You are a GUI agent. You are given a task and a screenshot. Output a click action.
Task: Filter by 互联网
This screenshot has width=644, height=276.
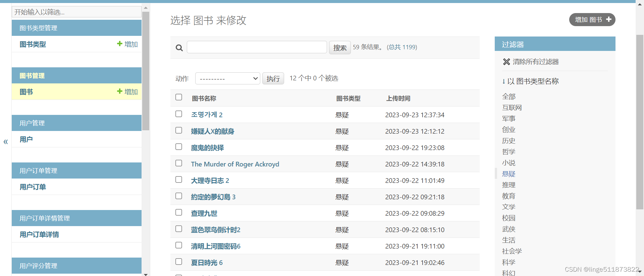(512, 108)
